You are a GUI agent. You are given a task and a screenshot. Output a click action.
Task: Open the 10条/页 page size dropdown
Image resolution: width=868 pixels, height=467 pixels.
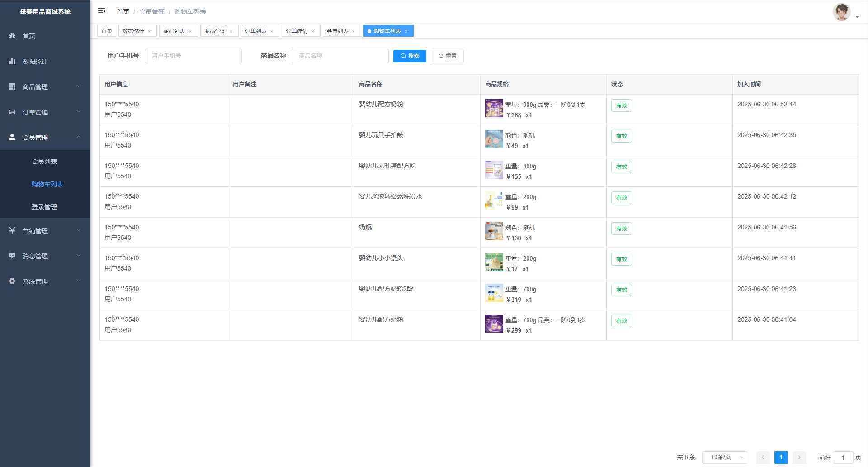[724, 457]
